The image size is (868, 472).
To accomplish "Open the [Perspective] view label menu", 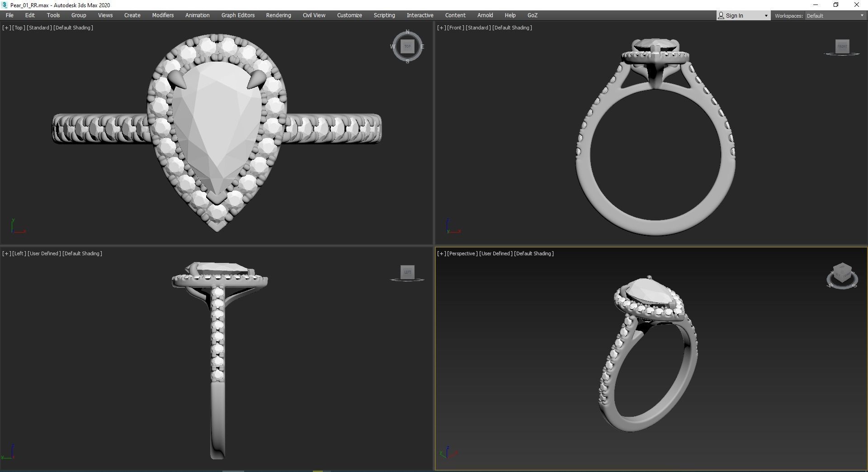I will (x=462, y=253).
